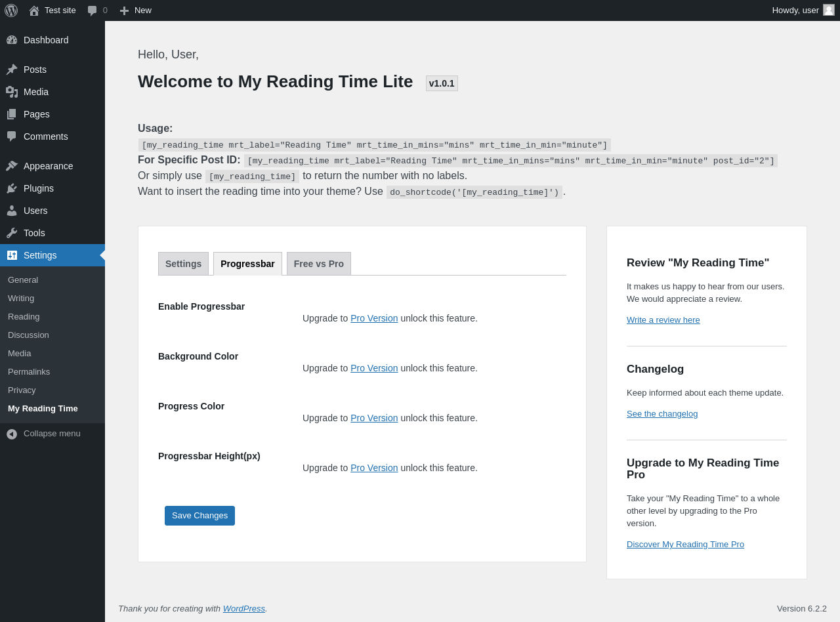Click the Settings sliders icon
840x622 pixels.
[12, 255]
